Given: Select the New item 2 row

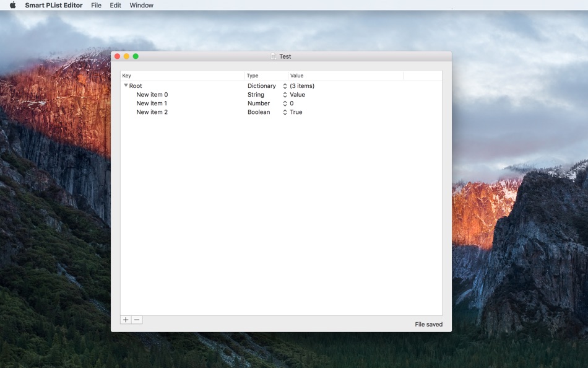Looking at the screenshot, I should coord(281,112).
